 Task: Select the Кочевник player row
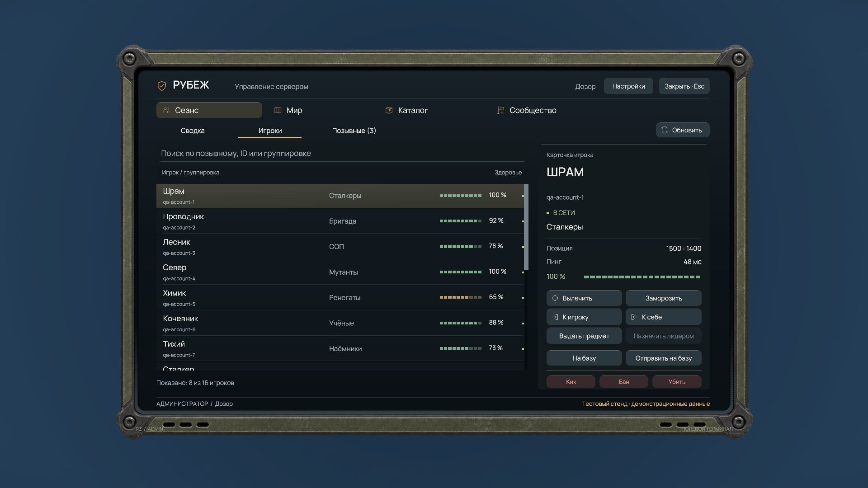(340, 323)
